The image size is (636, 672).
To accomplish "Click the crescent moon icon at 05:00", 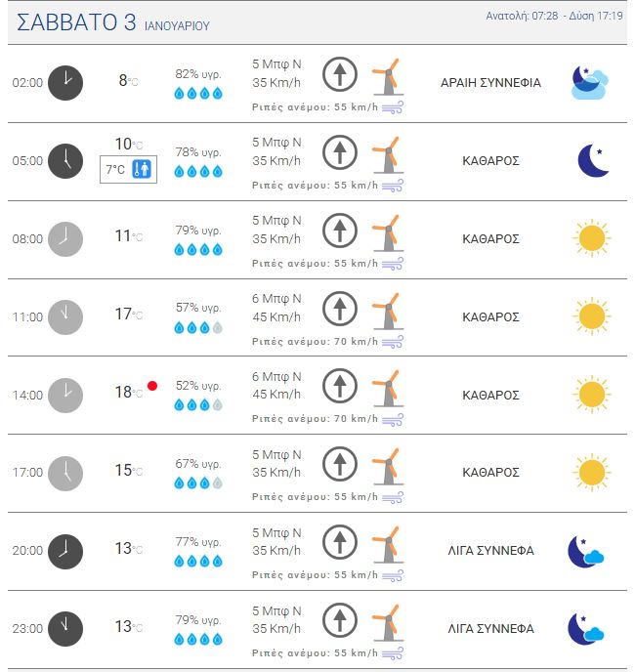I will pos(592,160).
